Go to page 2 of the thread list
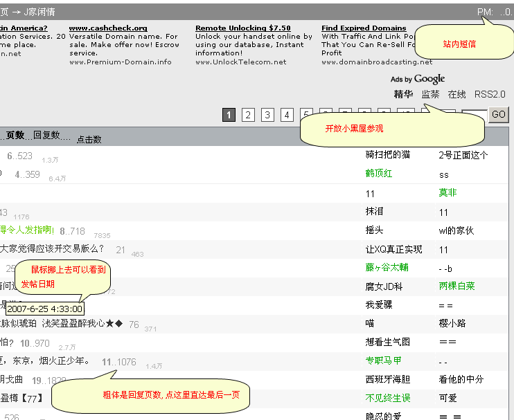This screenshot has width=514, height=420. (248, 115)
